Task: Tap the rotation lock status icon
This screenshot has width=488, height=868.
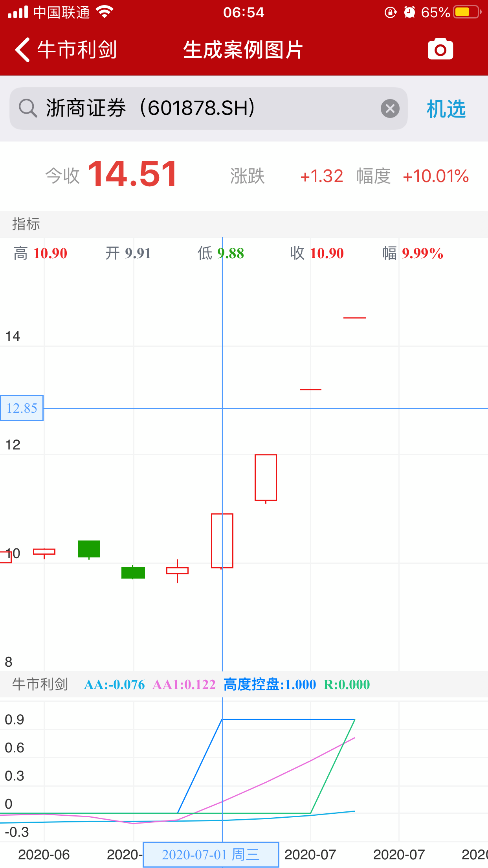Action: coord(390,13)
